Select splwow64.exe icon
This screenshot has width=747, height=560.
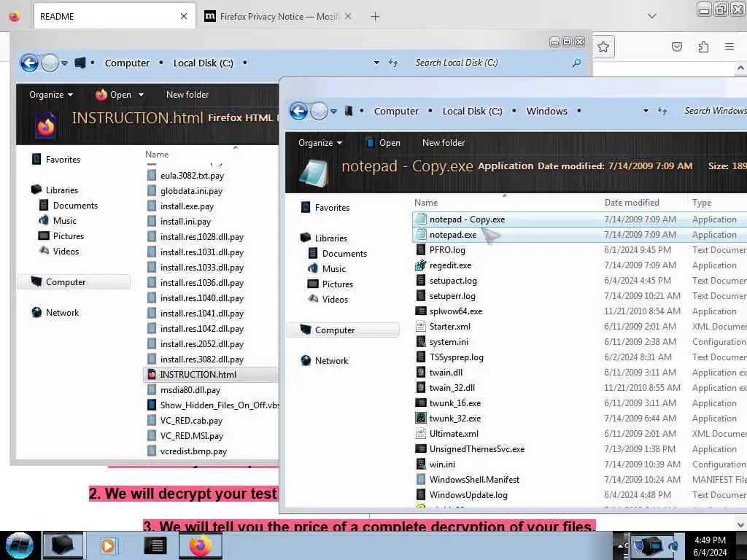pos(421,311)
